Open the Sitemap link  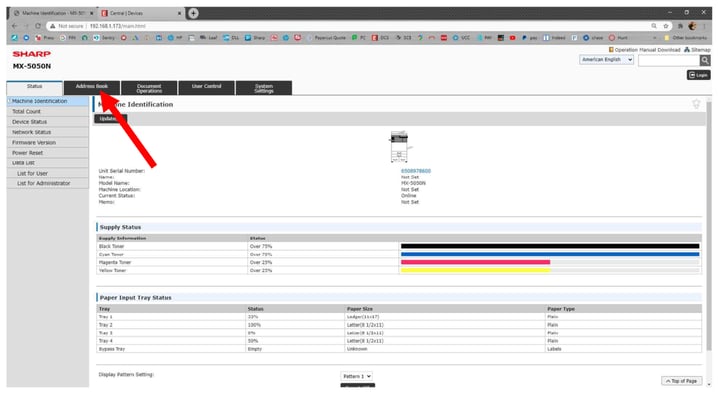[697, 49]
